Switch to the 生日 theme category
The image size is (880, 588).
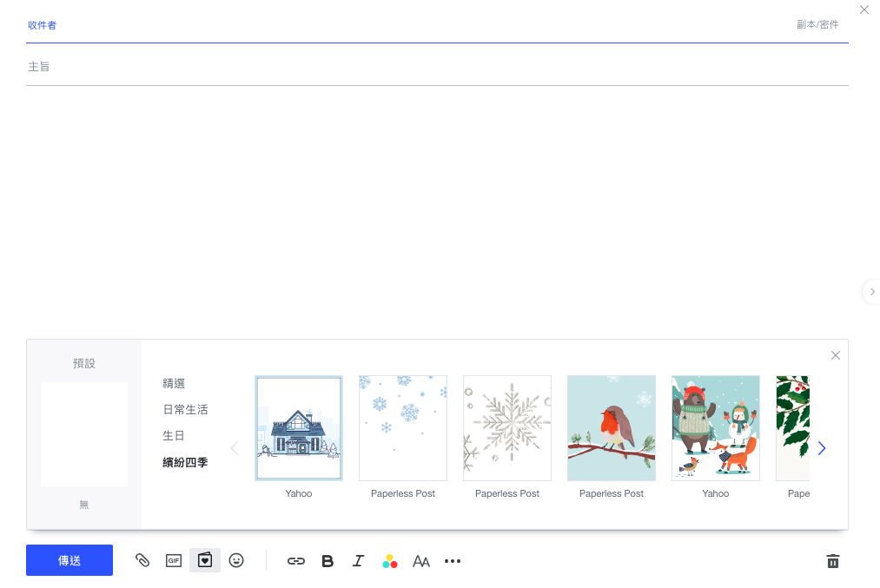(x=173, y=435)
